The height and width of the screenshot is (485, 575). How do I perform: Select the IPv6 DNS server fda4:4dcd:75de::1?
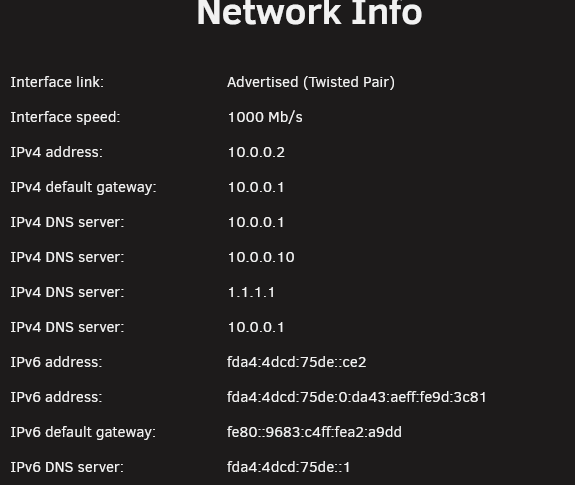[289, 467]
